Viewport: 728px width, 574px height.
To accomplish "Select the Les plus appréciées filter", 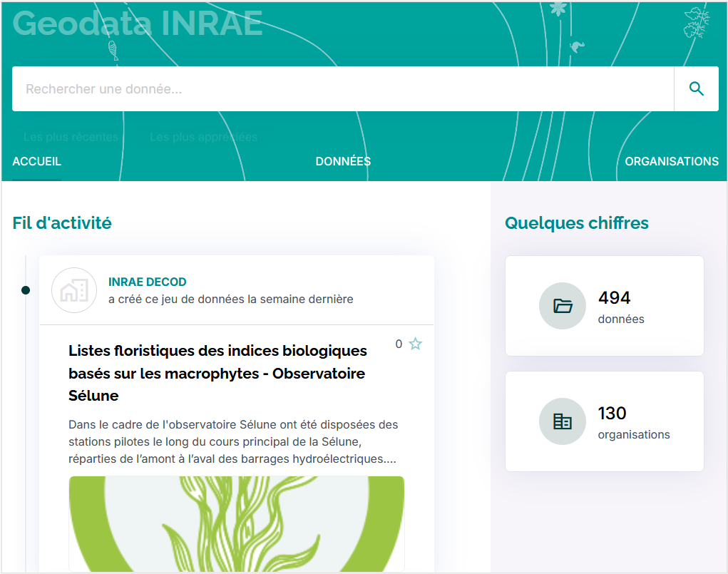I will coord(203,137).
